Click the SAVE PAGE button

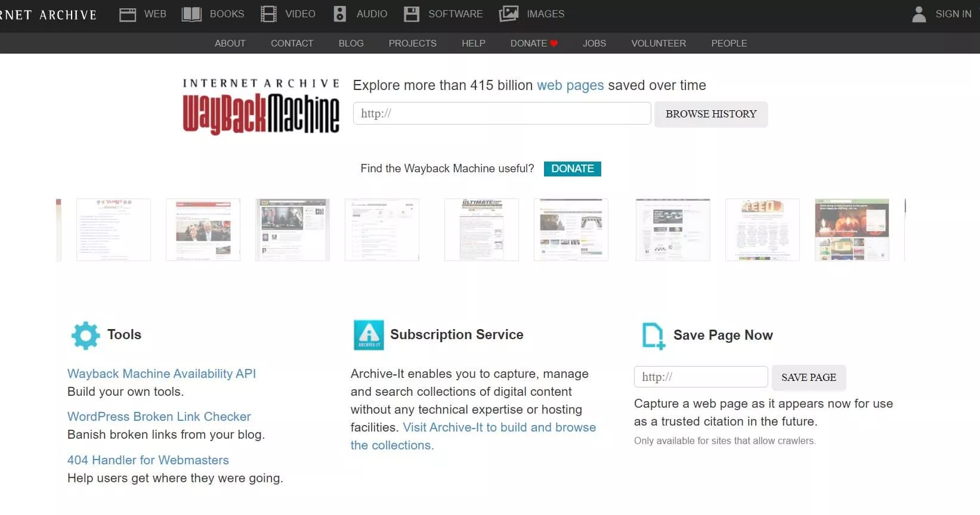coord(809,377)
